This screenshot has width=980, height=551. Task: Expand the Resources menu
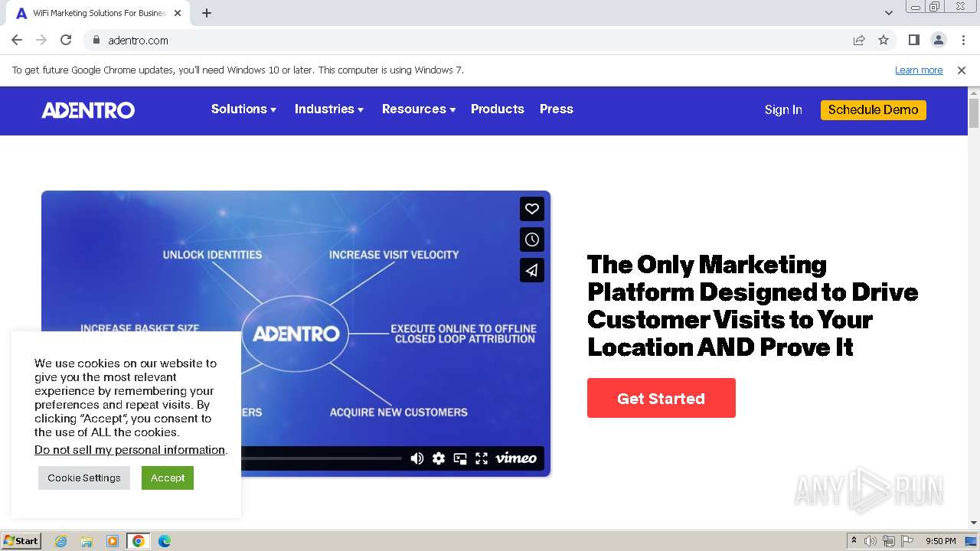point(419,109)
